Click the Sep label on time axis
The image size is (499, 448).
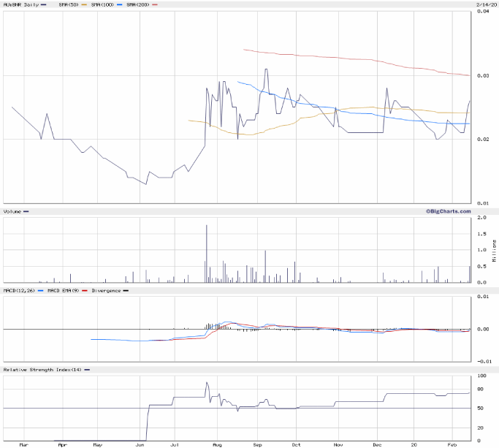(257, 444)
